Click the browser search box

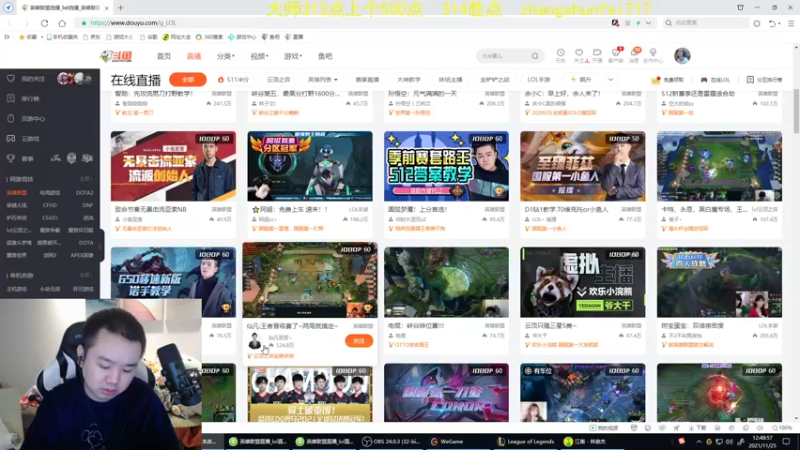point(708,23)
